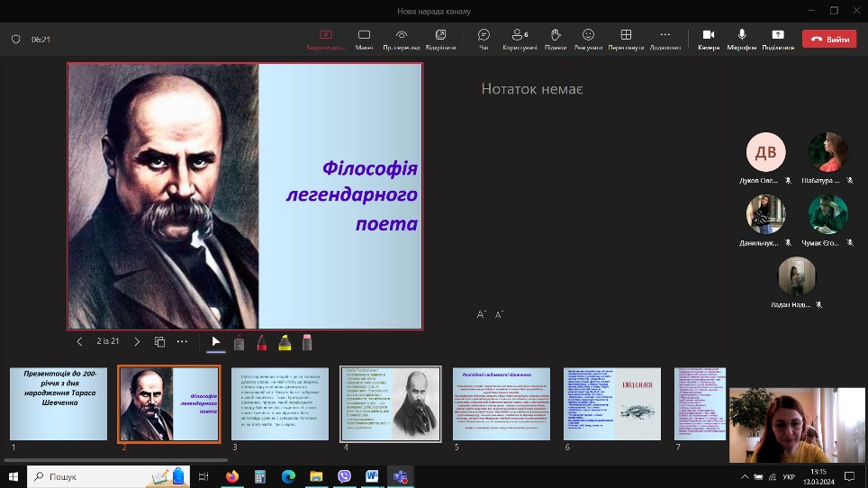868x488 pixels.
Task: Go to the next slide arrow
Action: tap(137, 342)
